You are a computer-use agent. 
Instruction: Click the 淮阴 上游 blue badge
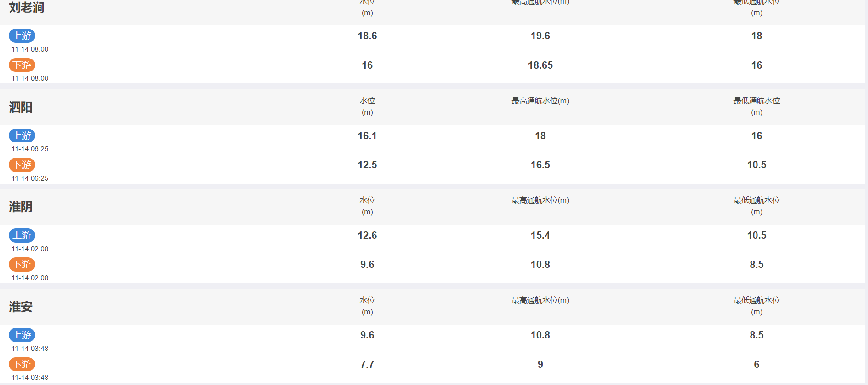[22, 235]
